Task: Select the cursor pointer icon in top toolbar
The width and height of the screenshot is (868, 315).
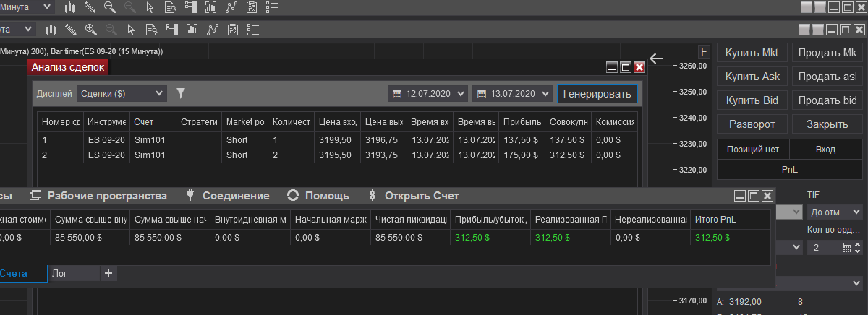Action: tap(150, 7)
